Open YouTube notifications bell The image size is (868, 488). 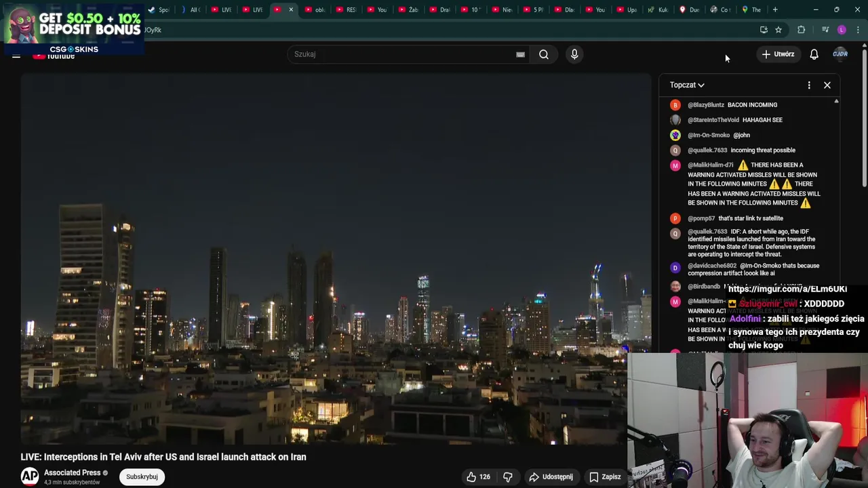[814, 54]
